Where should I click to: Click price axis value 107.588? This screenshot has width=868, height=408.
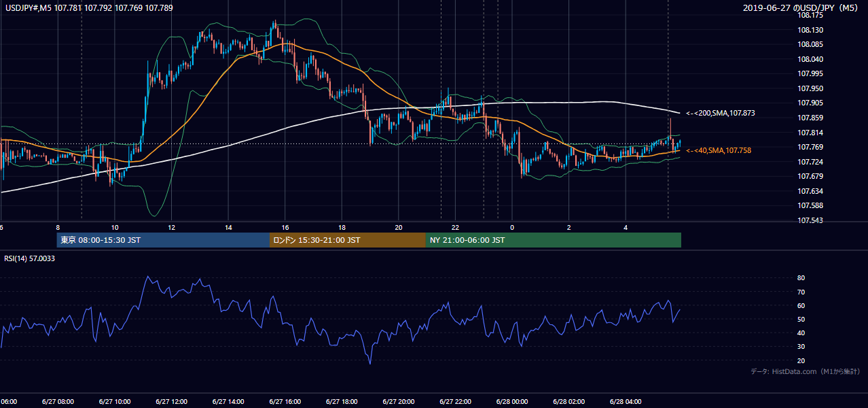click(x=810, y=205)
